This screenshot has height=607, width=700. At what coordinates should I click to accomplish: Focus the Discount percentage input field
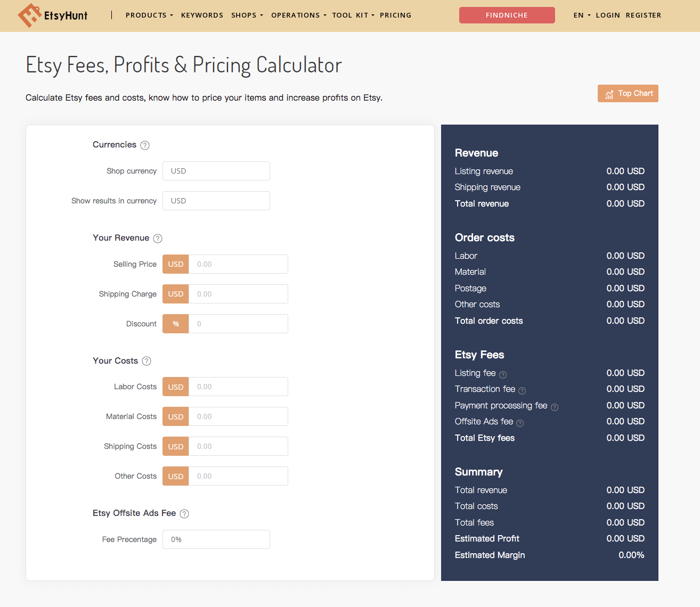pyautogui.click(x=238, y=324)
